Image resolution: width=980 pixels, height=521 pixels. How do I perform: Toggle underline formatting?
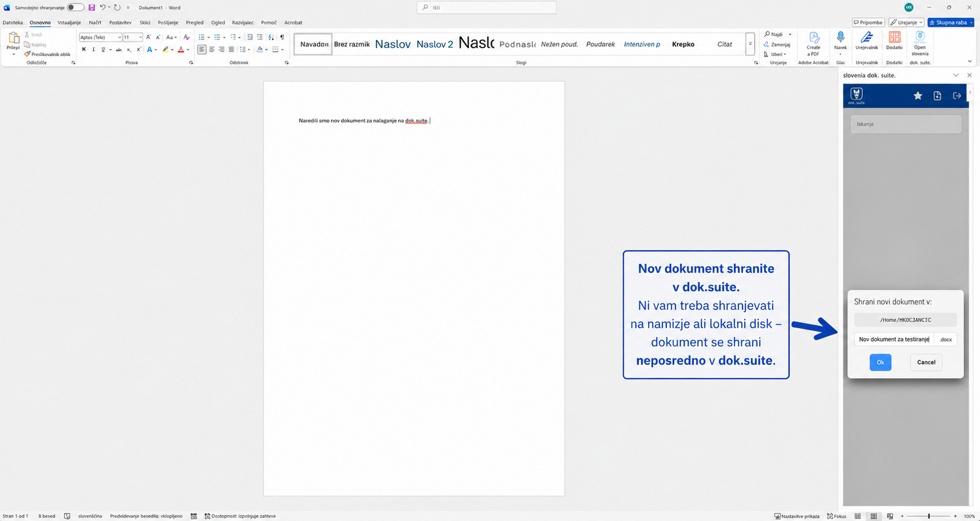(x=103, y=50)
